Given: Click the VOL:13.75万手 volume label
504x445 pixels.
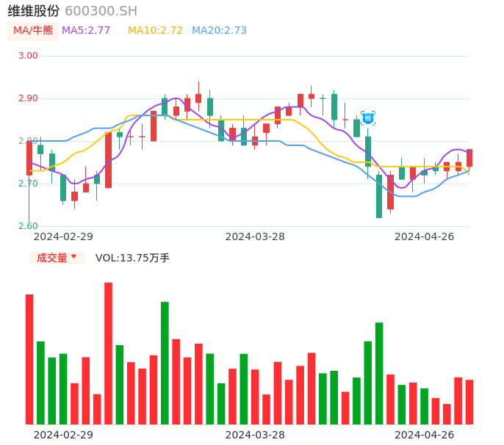Looking at the screenshot, I should coord(132,258).
